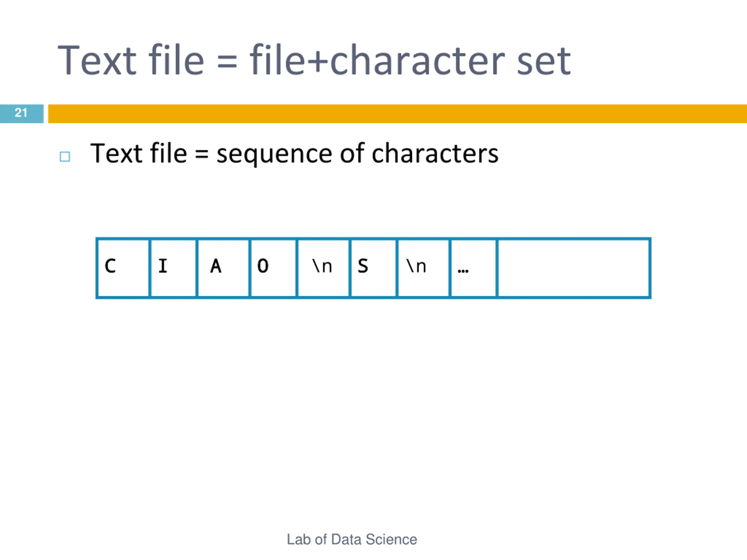Click the wide empty cell at the end
The width and height of the screenshot is (747, 560).
[574, 268]
